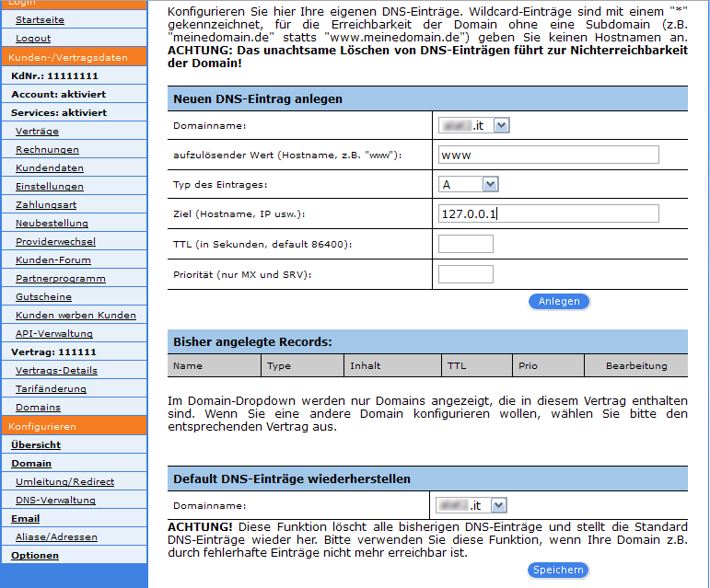Image resolution: width=710 pixels, height=588 pixels.
Task: Click the KdNr.: 11111111 text
Action: [54, 76]
